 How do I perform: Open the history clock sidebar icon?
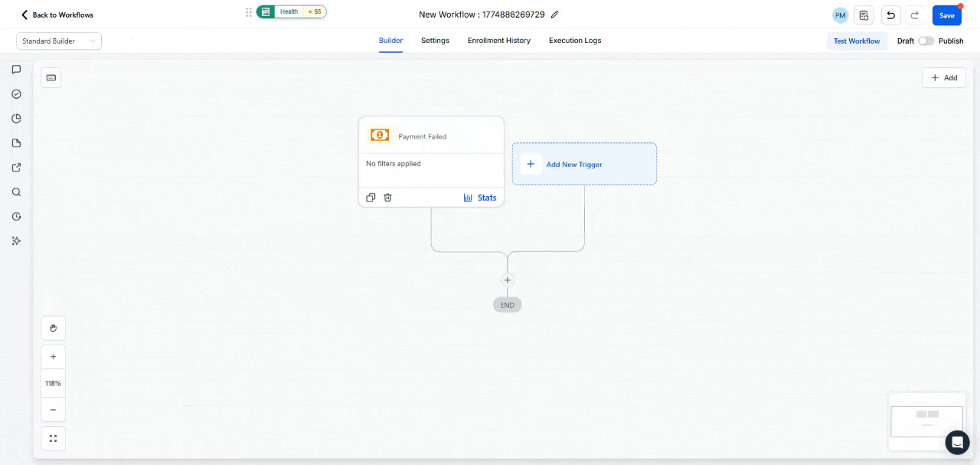[x=16, y=217]
